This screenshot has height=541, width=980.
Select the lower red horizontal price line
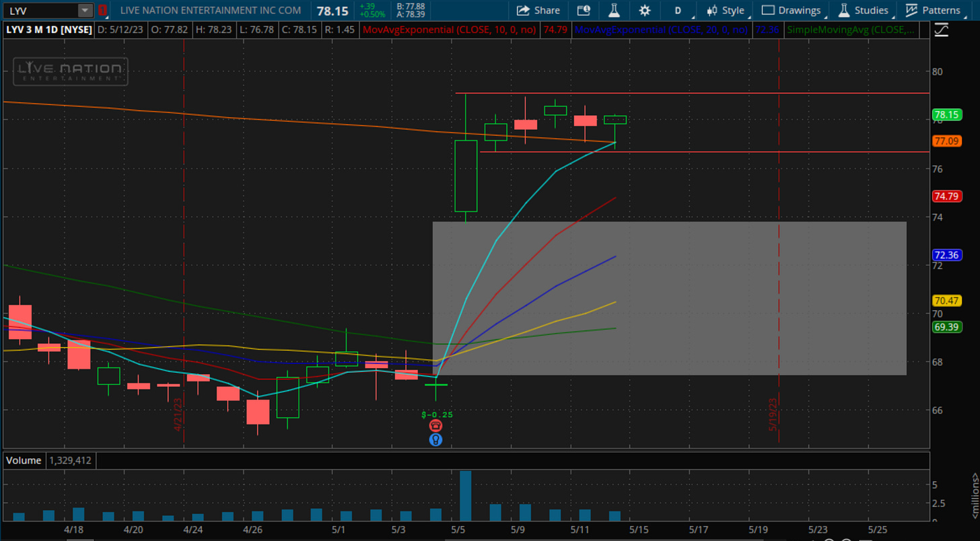pos(704,152)
